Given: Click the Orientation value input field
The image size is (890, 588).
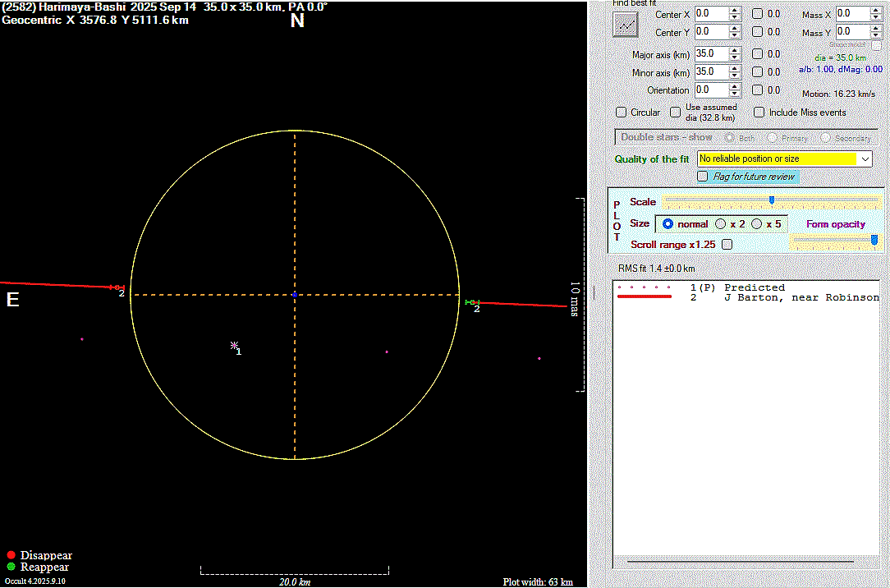Looking at the screenshot, I should coord(710,90).
